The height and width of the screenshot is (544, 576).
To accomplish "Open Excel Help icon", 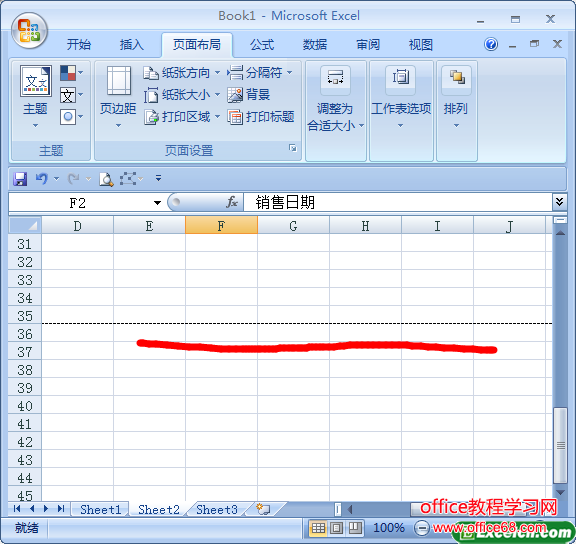I will pyautogui.click(x=491, y=44).
